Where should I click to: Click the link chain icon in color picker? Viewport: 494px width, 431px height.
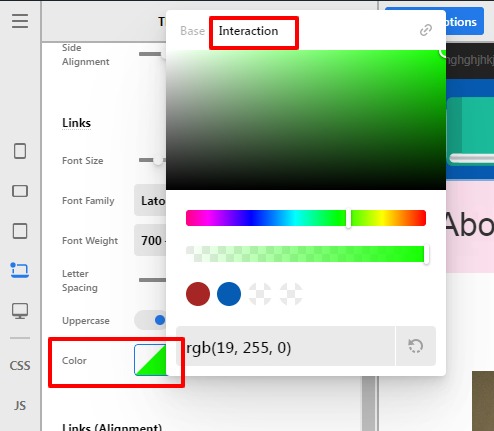[x=426, y=30]
